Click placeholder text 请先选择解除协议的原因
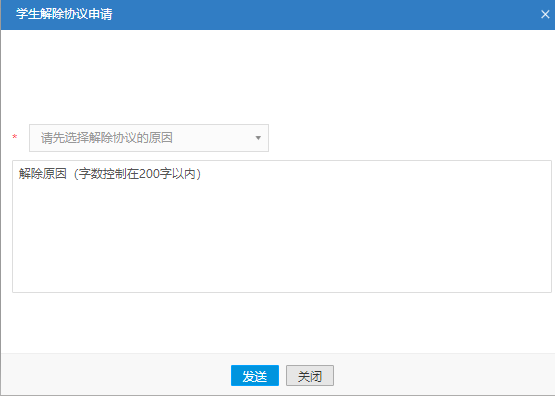Screen dimensions: 555x396 107,138
